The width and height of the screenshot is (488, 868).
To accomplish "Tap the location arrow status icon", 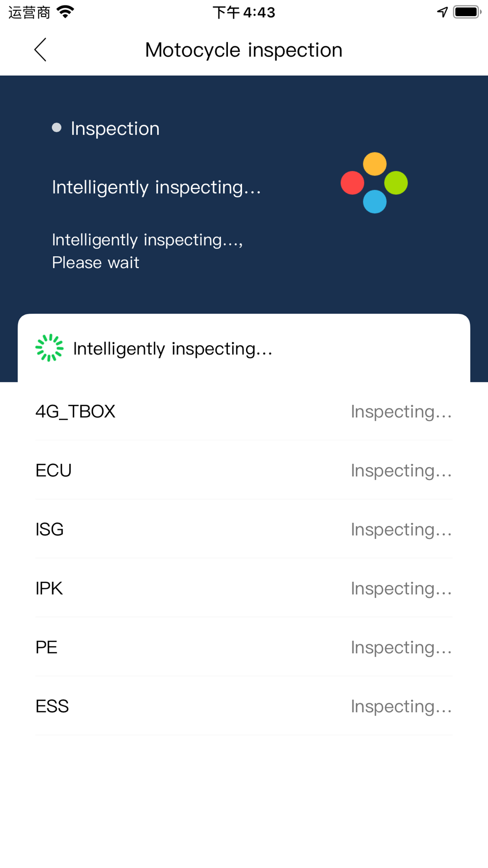I will pyautogui.click(x=442, y=12).
